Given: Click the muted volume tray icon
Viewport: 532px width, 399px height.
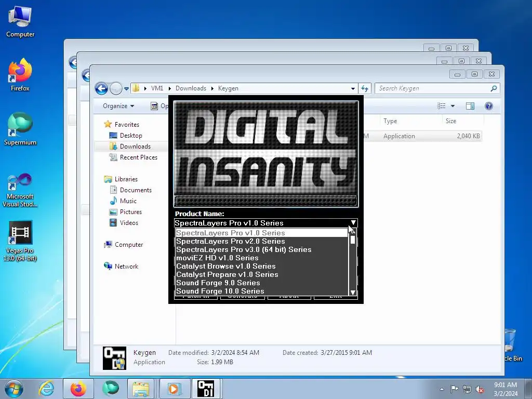Looking at the screenshot, I should [480, 389].
